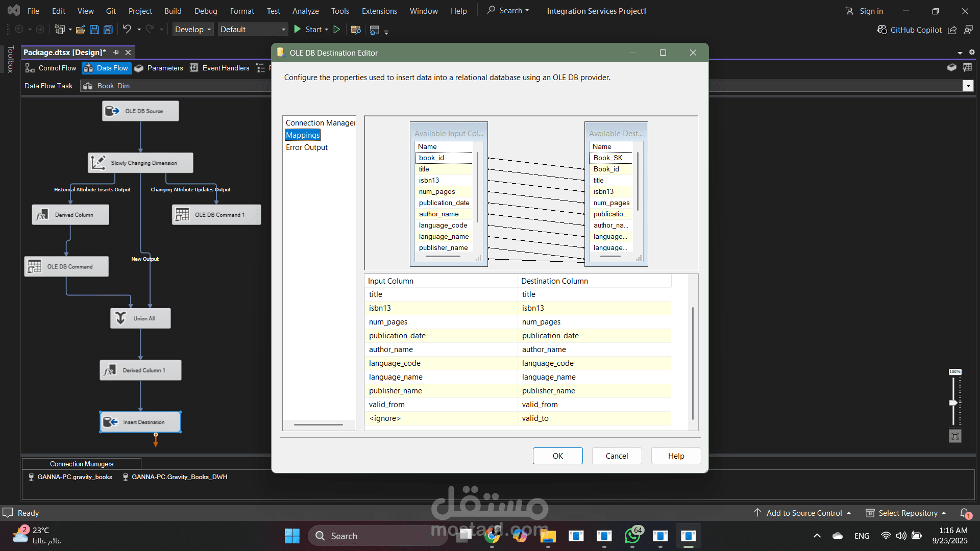Select the Slowly Changing Dimension component
The image size is (980, 551).
coord(140,163)
